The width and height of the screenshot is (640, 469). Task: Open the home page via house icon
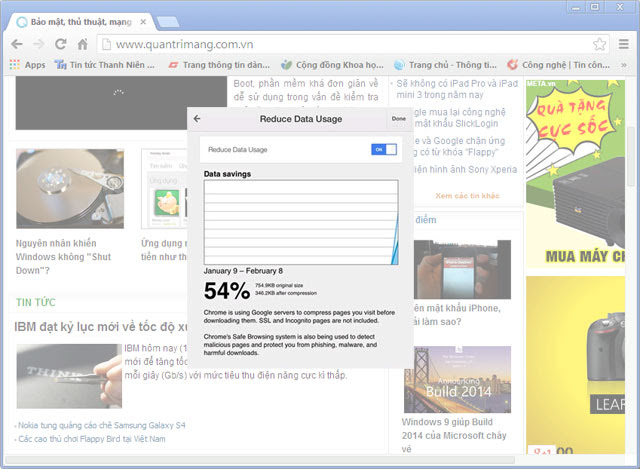(82, 44)
